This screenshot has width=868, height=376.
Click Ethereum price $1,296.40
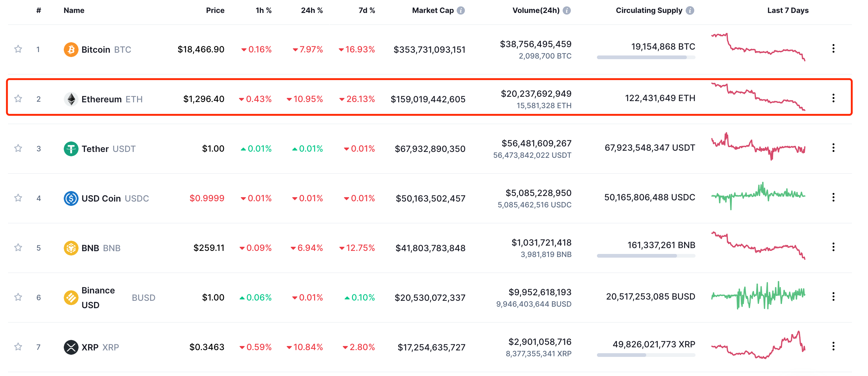[x=204, y=99]
